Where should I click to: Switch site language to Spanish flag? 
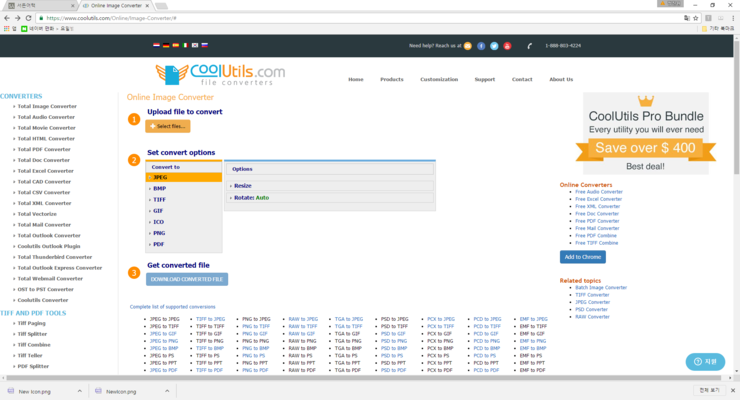pos(176,45)
